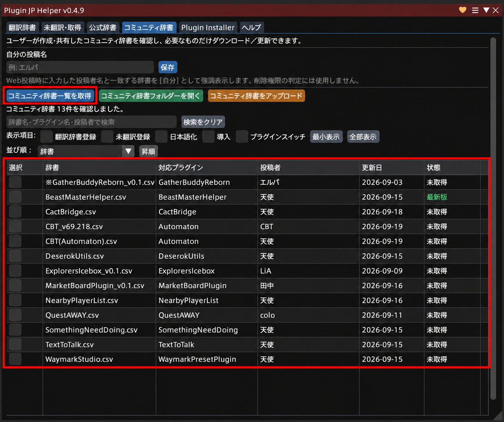504x422 pixels.
Task: Click the 全部表示 button
Action: [x=363, y=137]
